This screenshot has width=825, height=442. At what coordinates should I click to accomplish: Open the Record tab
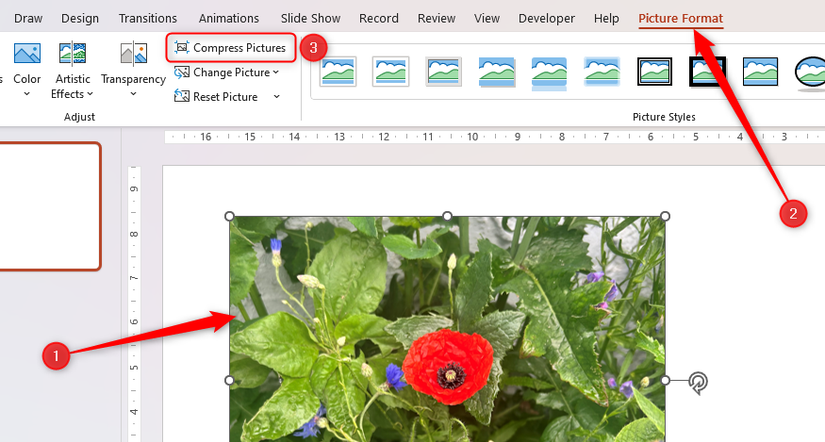[379, 18]
